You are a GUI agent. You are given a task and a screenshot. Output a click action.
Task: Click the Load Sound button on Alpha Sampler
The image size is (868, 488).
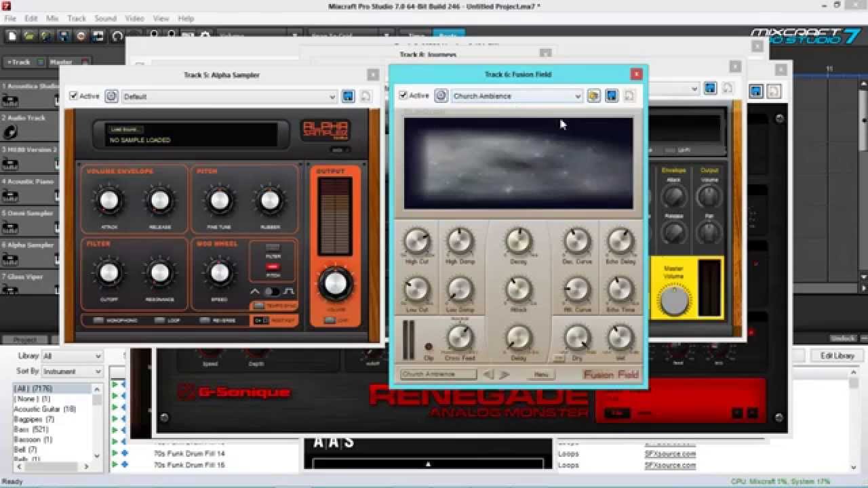125,129
